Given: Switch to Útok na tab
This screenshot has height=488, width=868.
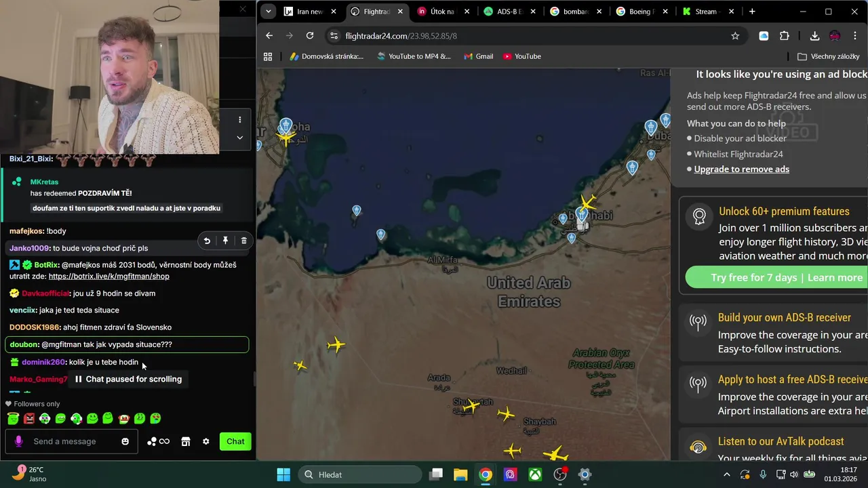Looking at the screenshot, I should click(443, 12).
